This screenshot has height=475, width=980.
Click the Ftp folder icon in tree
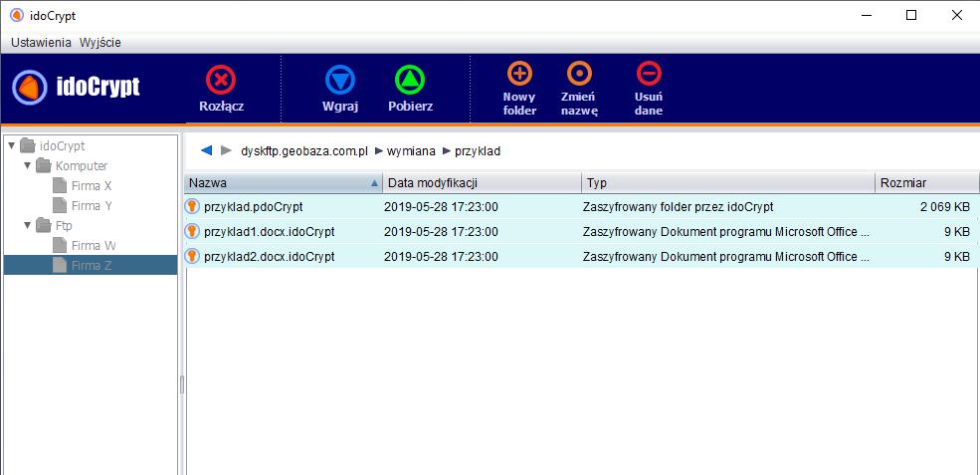click(x=43, y=225)
